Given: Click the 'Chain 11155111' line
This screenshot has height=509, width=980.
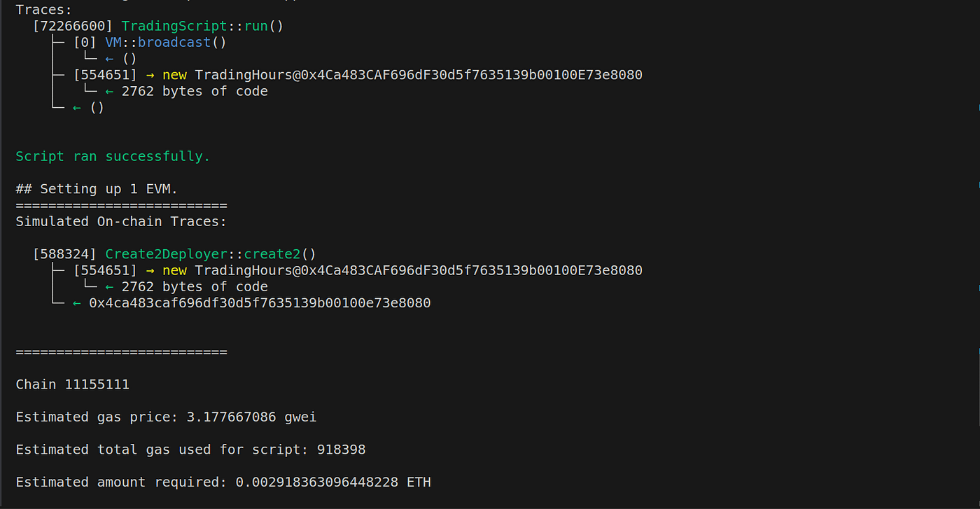Looking at the screenshot, I should (x=72, y=384).
